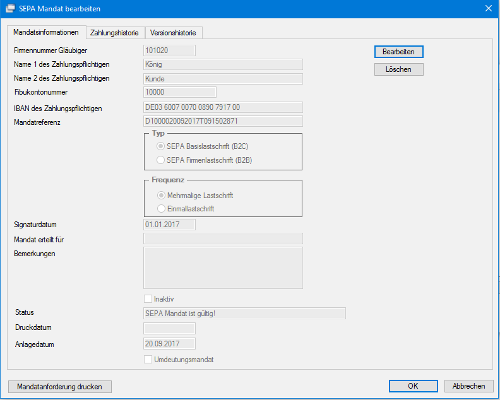Click the Mandatsreferenz field
This screenshot has width=500, height=400.
coord(223,121)
